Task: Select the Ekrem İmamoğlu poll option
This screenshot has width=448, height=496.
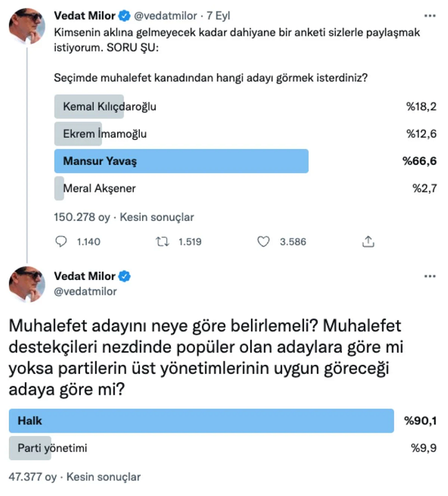Action: click(245, 134)
